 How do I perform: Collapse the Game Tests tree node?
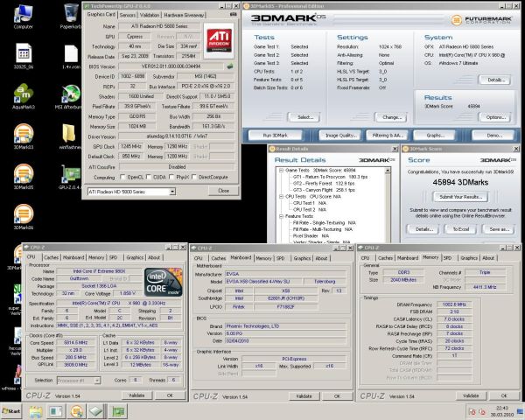(281, 170)
